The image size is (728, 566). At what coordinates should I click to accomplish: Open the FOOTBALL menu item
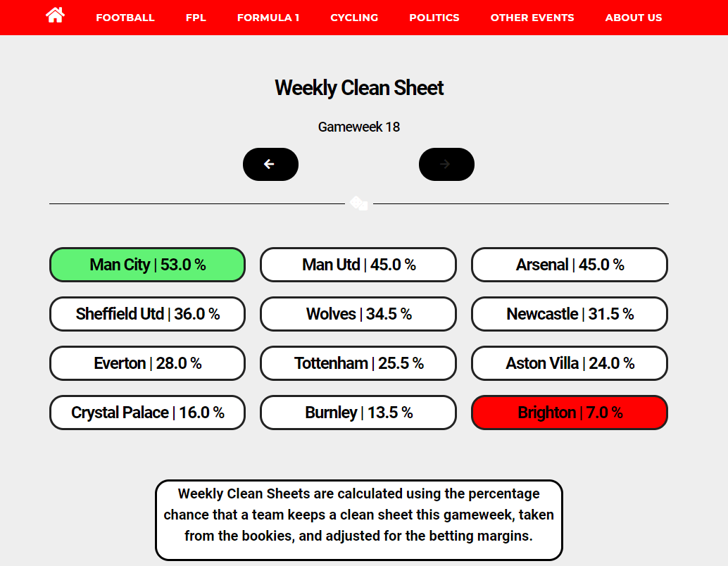(x=125, y=18)
